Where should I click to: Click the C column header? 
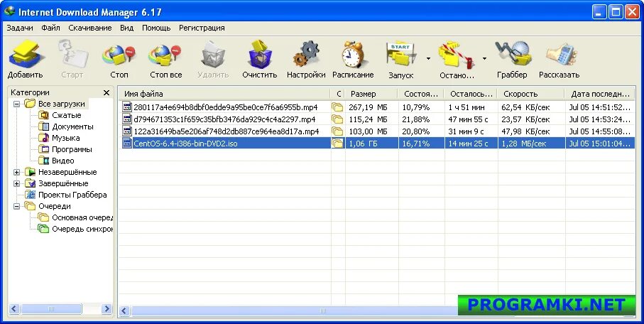click(338, 94)
